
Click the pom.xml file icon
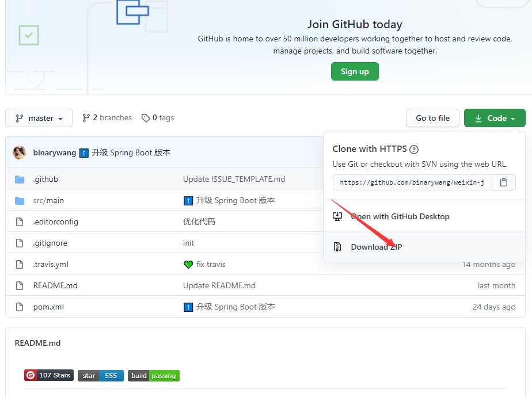click(20, 307)
